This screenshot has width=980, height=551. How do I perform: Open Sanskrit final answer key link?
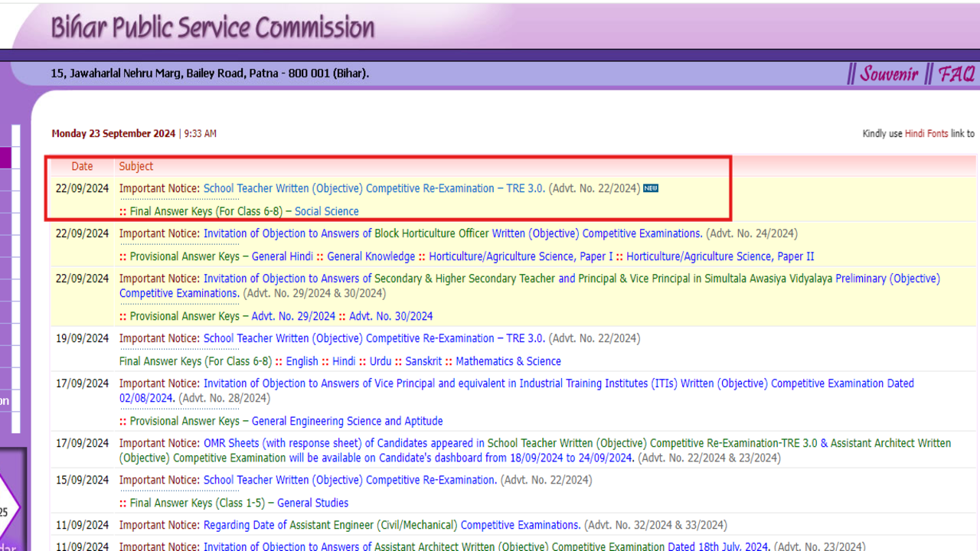coord(423,361)
